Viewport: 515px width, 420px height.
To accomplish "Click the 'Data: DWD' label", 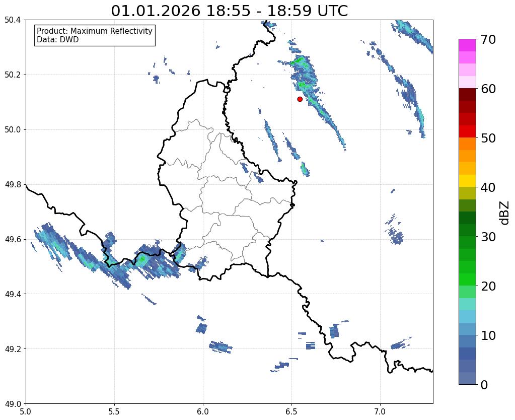I will [58, 40].
